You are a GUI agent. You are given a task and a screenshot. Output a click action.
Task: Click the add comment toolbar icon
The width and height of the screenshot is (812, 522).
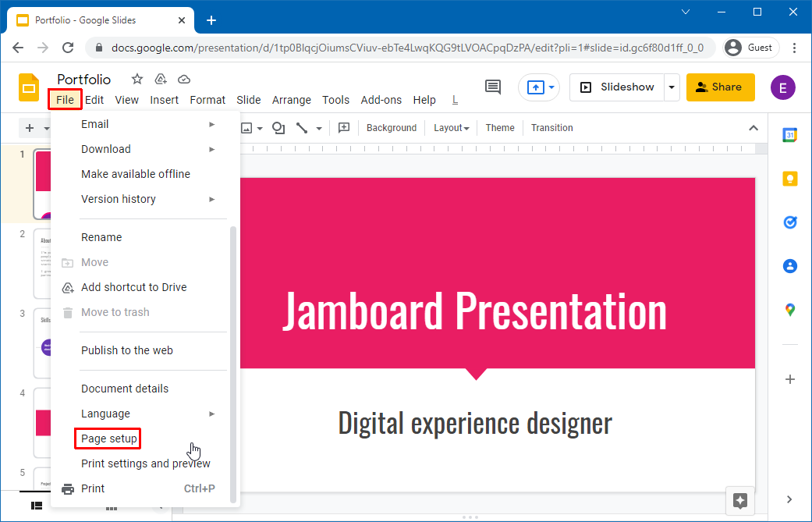(344, 128)
